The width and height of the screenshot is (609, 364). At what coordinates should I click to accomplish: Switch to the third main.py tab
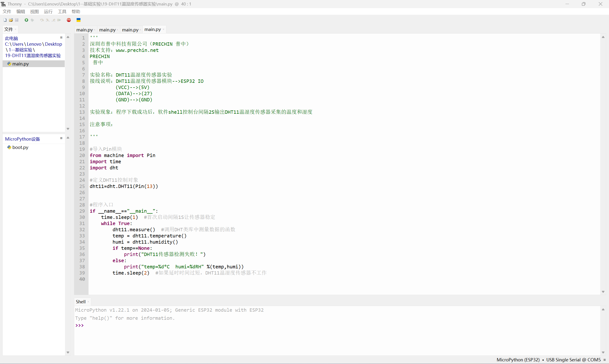tap(130, 30)
